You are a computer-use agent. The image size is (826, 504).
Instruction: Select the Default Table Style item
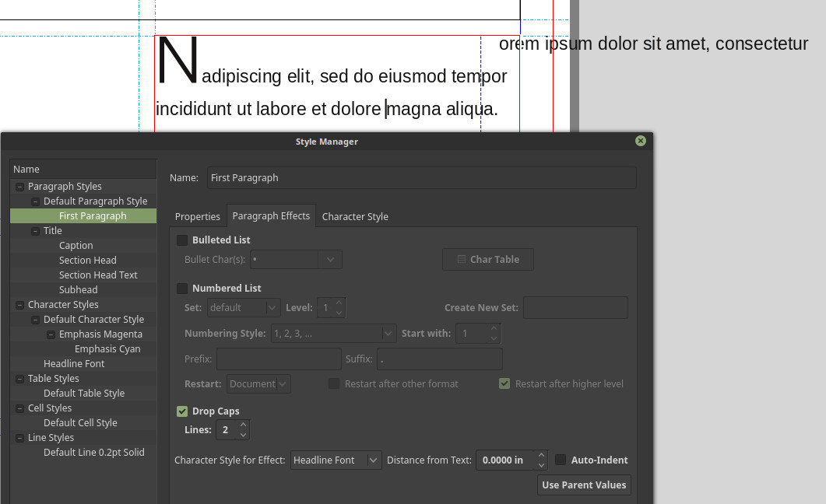(x=84, y=394)
